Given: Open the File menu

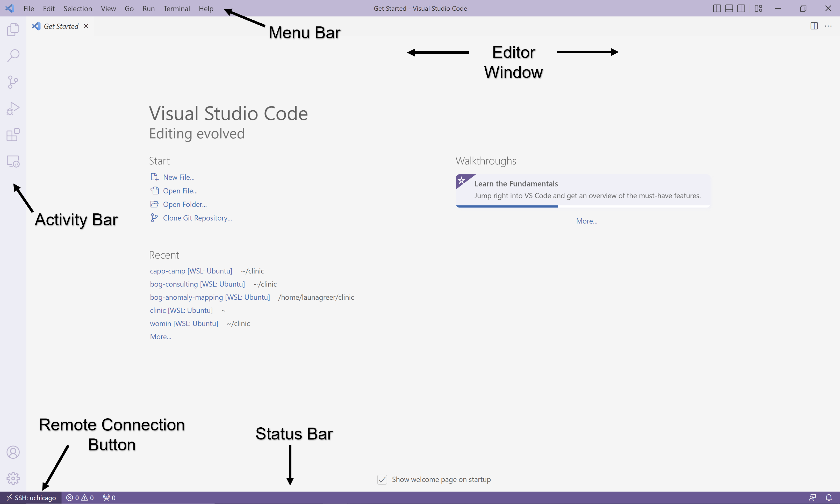Looking at the screenshot, I should click(28, 9).
